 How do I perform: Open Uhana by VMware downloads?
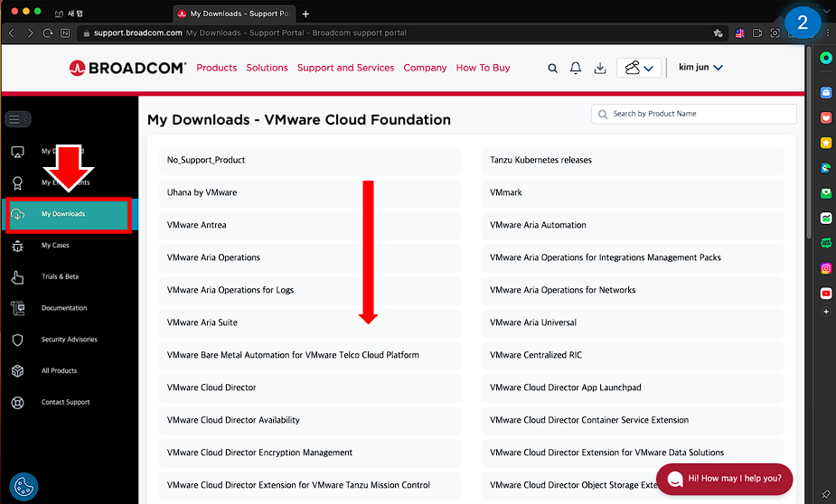310,193
